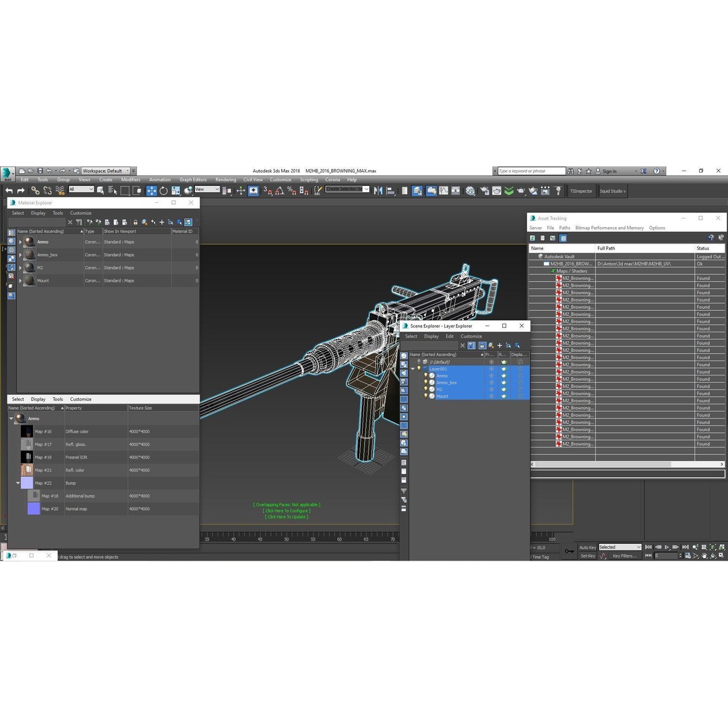
Task: Open Bitmap Performance and Memory menu
Action: click(609, 228)
